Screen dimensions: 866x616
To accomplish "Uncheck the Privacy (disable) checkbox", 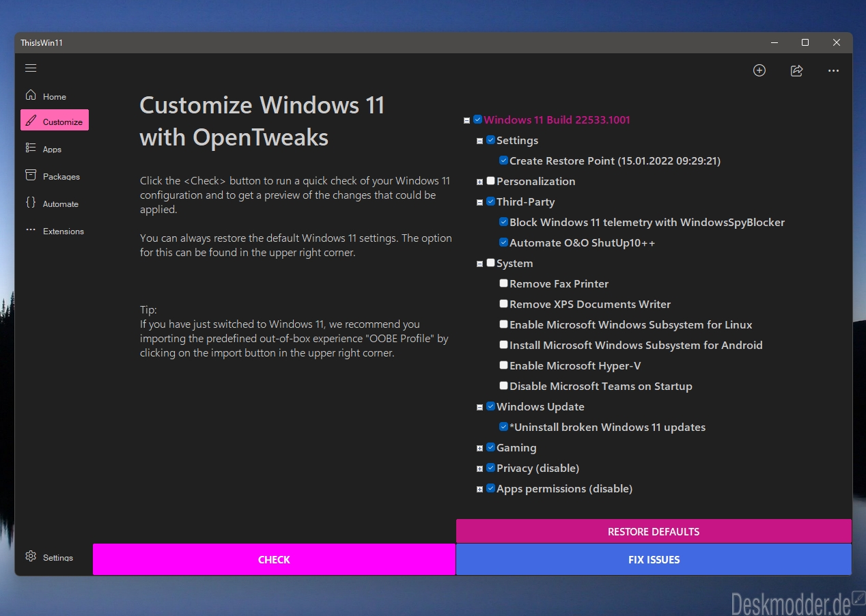I will 490,468.
